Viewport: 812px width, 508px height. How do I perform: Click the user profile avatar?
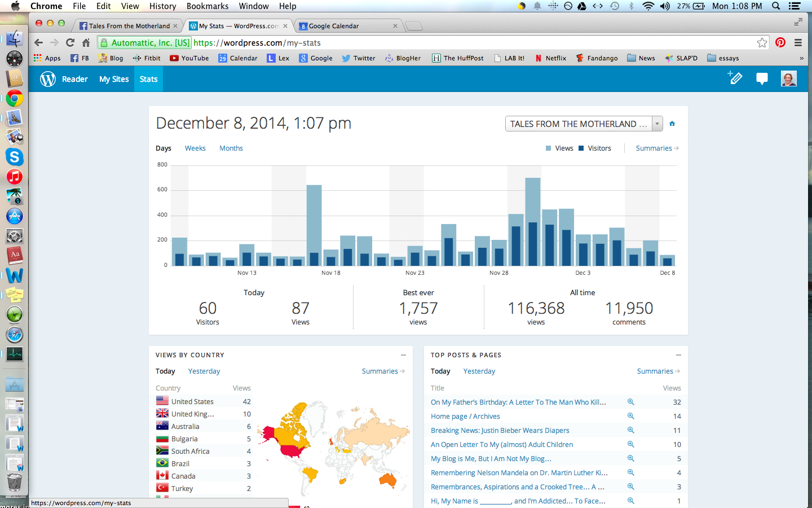click(x=788, y=79)
